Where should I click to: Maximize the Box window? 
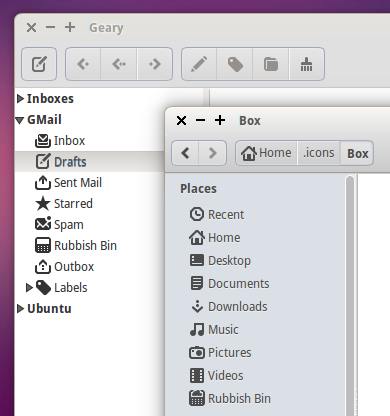pos(220,120)
